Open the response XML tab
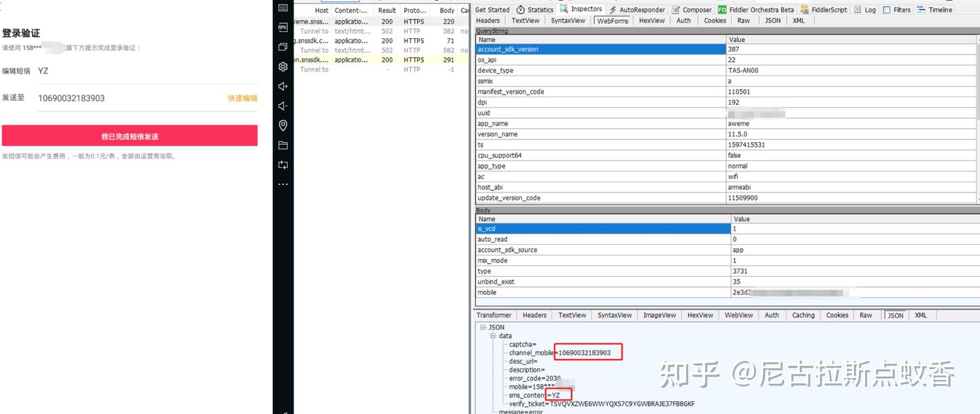 click(x=921, y=315)
